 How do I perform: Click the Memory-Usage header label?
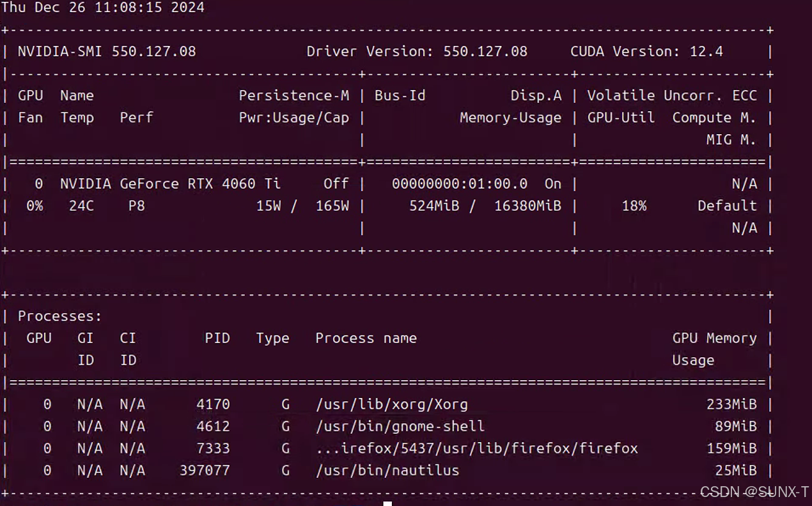510,118
